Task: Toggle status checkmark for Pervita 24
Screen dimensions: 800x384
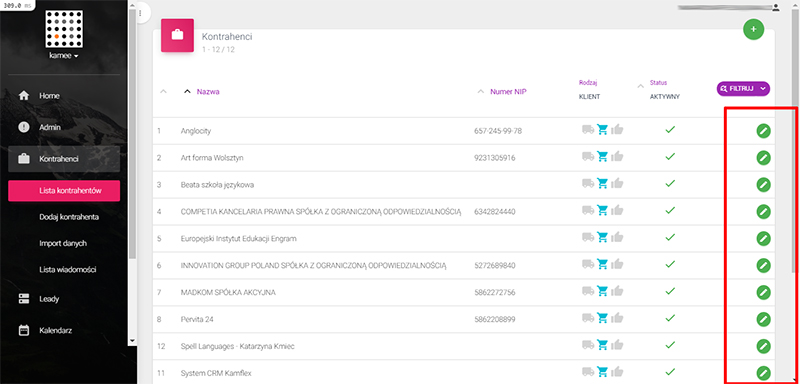Action: 670,318
